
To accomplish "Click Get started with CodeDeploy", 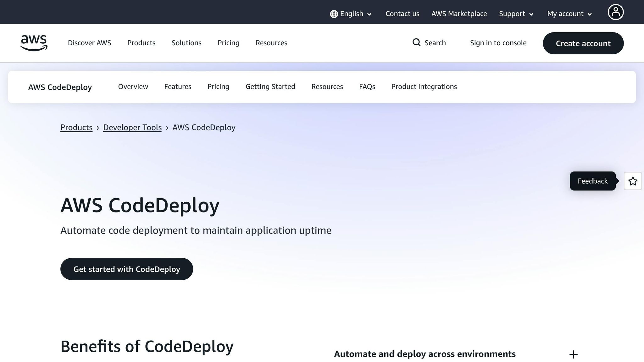I will click(126, 269).
